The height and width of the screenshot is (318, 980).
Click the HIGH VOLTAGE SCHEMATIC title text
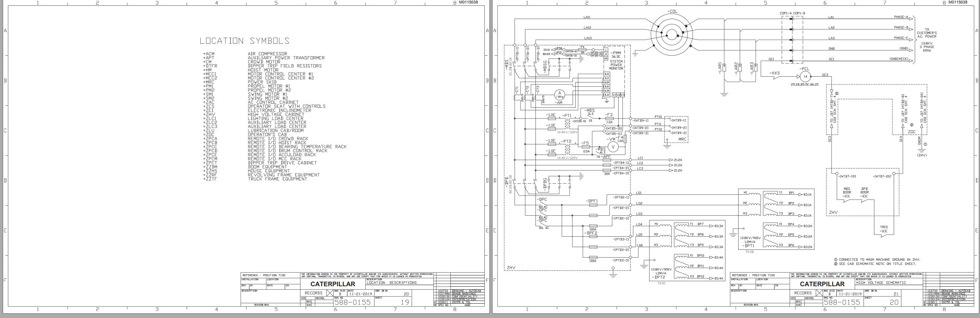coord(881,283)
